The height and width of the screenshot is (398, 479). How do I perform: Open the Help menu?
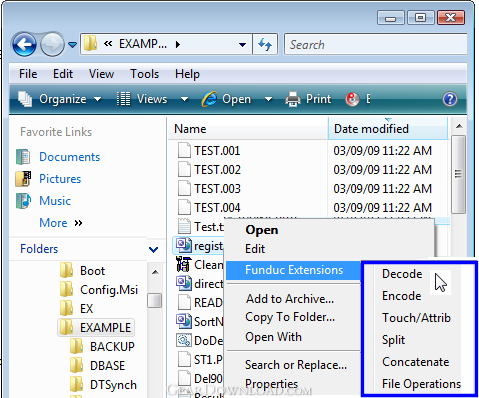tap(187, 74)
